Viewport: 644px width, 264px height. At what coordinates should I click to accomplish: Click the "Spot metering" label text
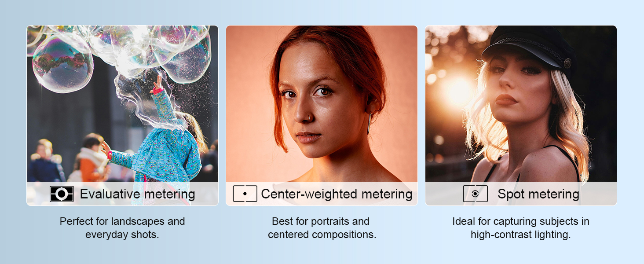pyautogui.click(x=538, y=194)
